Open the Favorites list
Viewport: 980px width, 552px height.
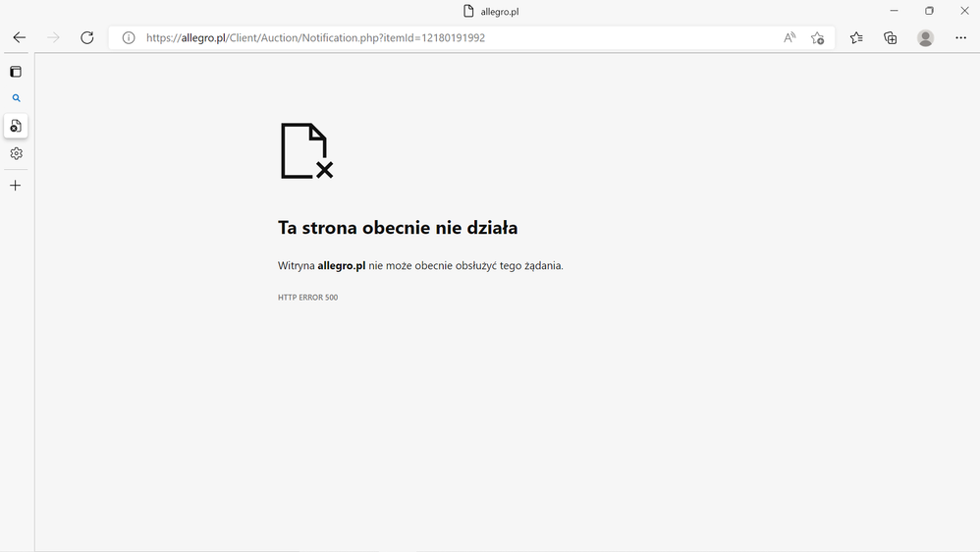[x=856, y=38]
